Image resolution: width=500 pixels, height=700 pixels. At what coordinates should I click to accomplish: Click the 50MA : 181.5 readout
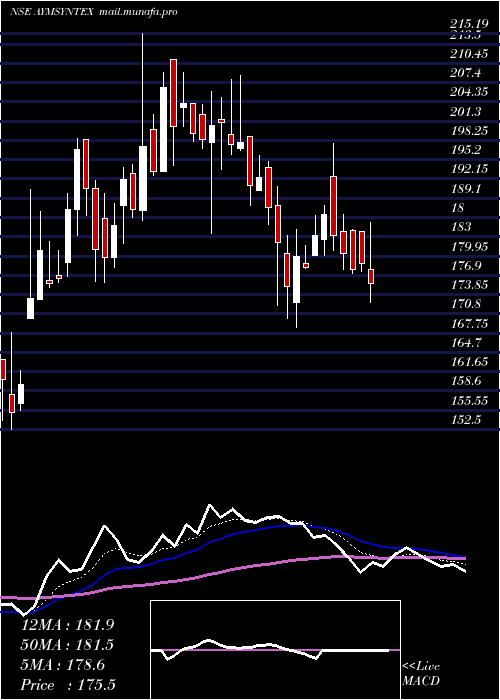pos(67,645)
